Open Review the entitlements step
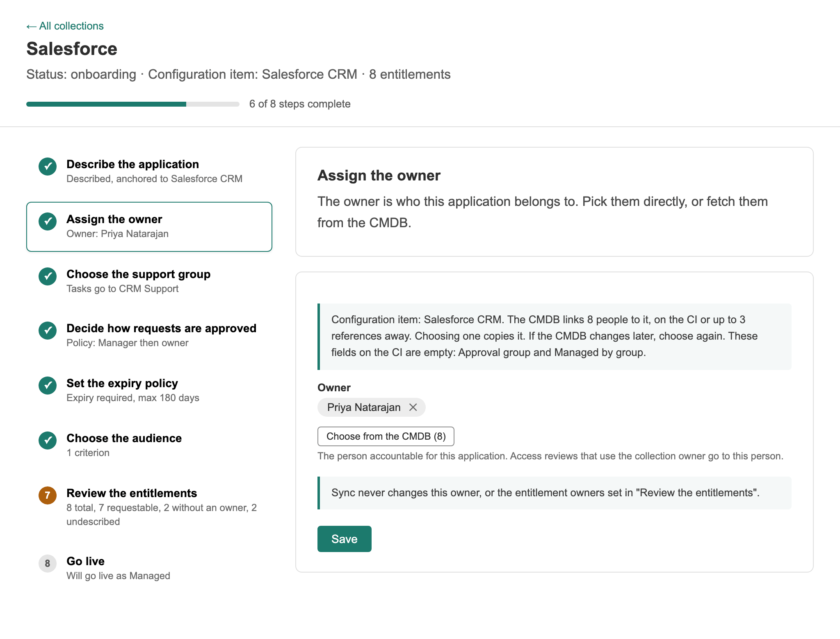Screen dimensions: 840x639 (149, 507)
